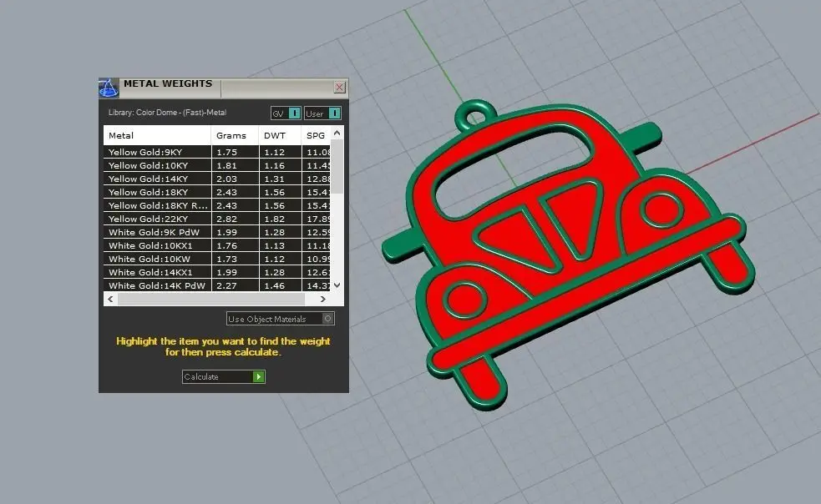
Task: Select the Yellow Gold:18KY row
Action: click(x=217, y=192)
